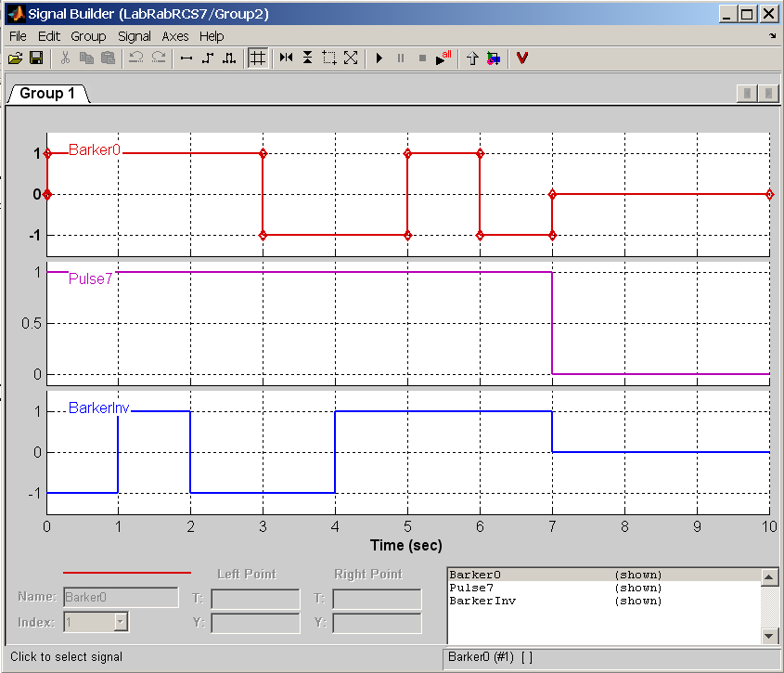Click the horizontal zoom toolbar icon
The image size is (784, 673).
tap(286, 58)
